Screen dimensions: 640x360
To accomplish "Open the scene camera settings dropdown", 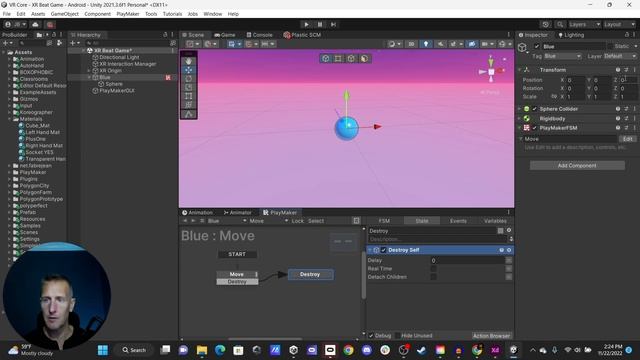I will pyautogui.click(x=487, y=44).
